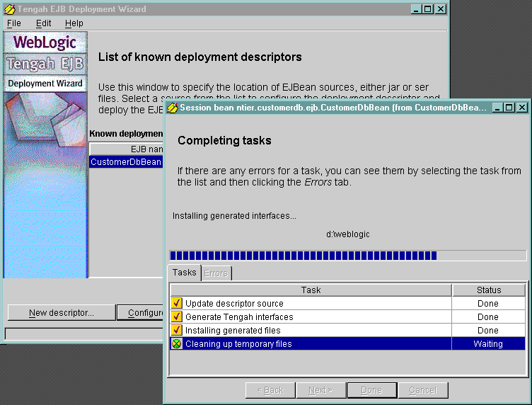Click the Next button
The width and height of the screenshot is (532, 405).
[x=320, y=390]
